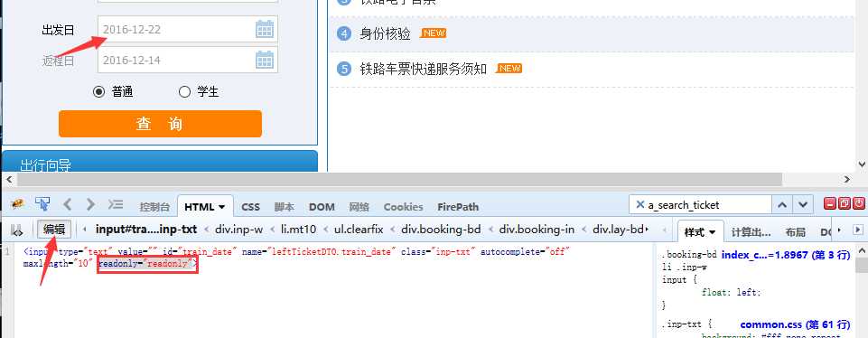Click the break-on-mutate icon beside 编辑
Viewport: 868px width, 338px height.
coord(17,230)
